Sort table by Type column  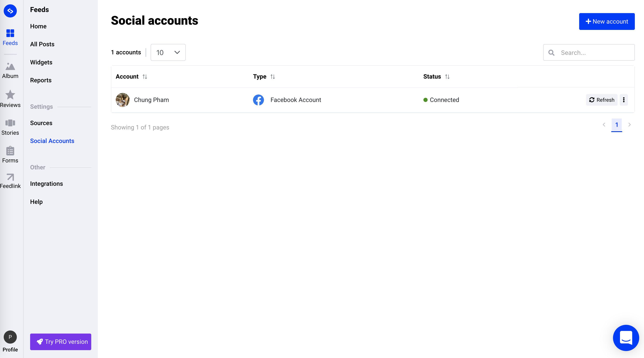[x=272, y=76]
